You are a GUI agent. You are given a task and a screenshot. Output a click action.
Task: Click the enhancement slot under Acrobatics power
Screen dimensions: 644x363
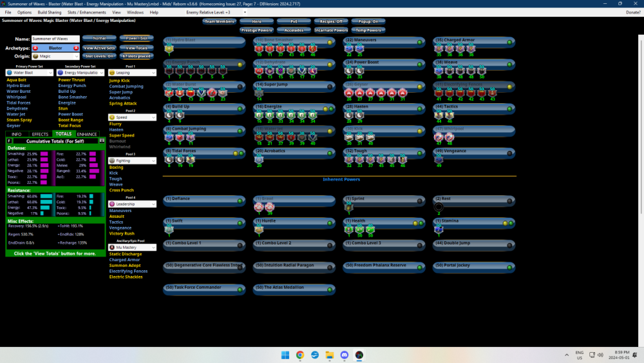point(259,159)
